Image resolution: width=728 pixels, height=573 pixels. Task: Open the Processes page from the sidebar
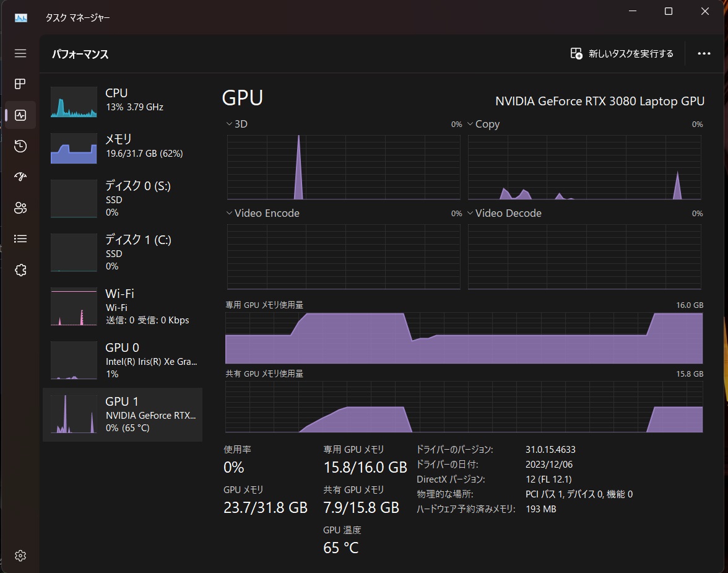pos(20,84)
